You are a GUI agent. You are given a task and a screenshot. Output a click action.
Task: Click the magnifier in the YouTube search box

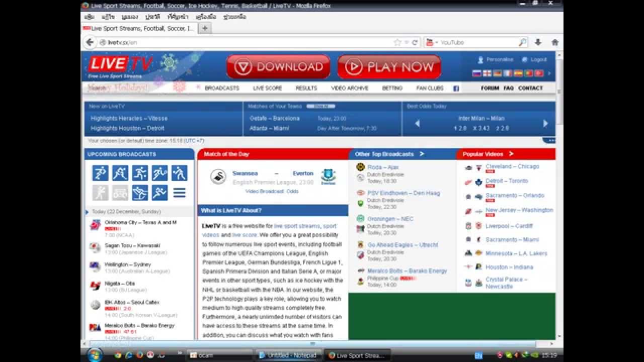click(523, 43)
